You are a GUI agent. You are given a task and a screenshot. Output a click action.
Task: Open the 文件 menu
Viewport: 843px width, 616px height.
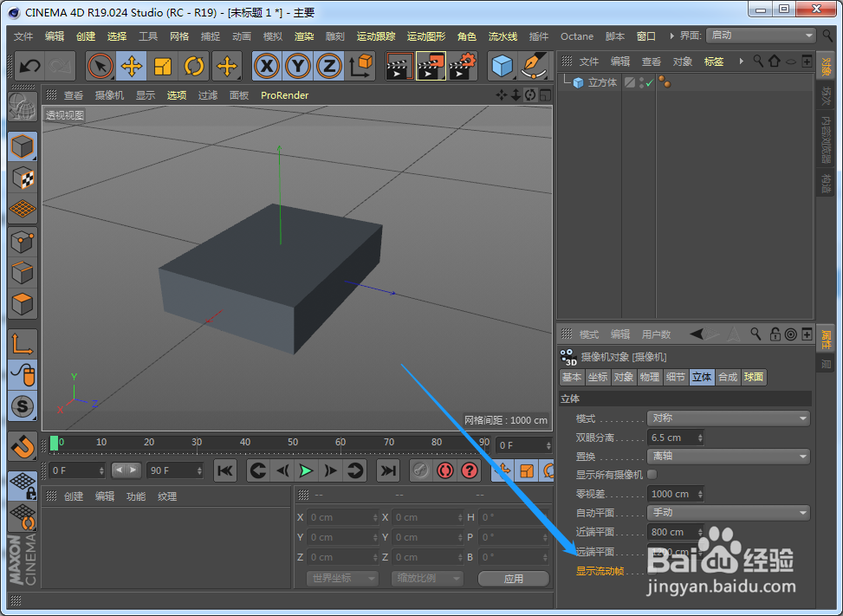(23, 36)
